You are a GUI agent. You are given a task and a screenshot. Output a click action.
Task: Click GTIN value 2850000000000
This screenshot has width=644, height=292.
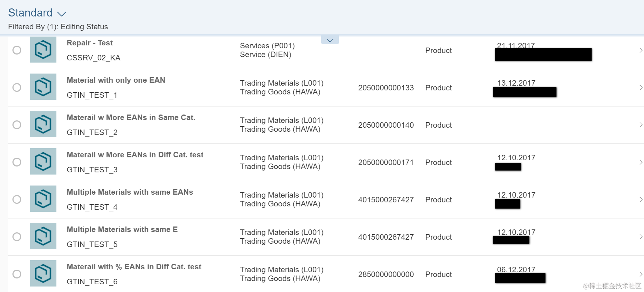coord(386,274)
